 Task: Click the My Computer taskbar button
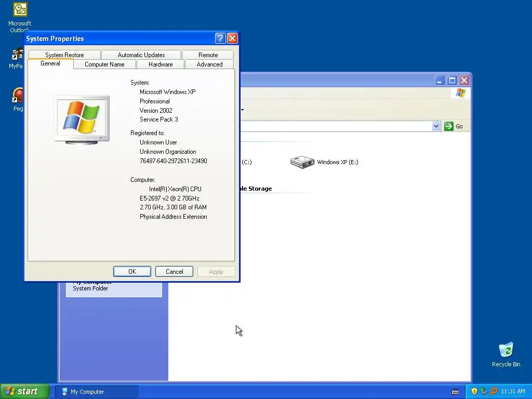[97, 392]
